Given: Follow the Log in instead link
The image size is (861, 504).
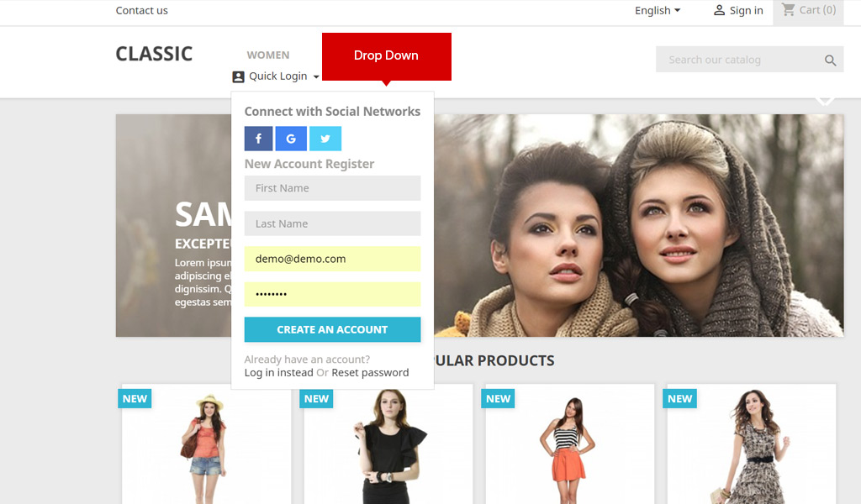Looking at the screenshot, I should [278, 372].
